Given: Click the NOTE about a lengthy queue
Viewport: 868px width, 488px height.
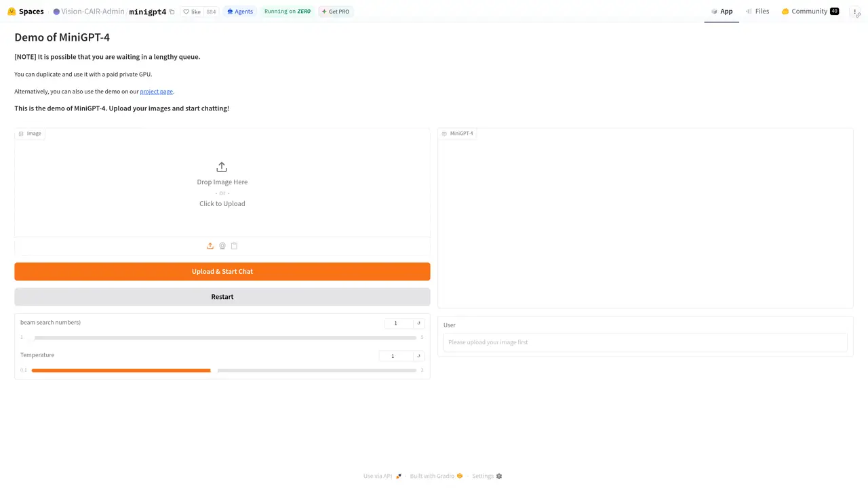Looking at the screenshot, I should point(107,57).
